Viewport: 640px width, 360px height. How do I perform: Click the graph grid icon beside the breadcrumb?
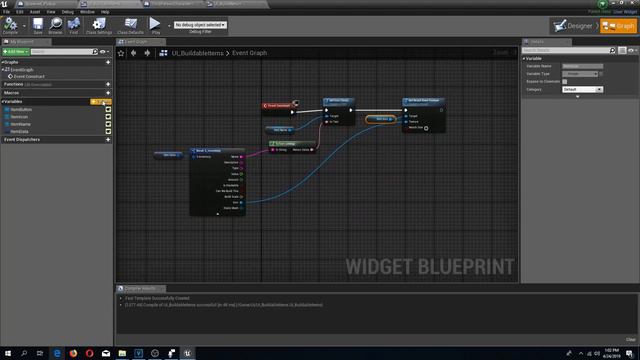coord(163,53)
